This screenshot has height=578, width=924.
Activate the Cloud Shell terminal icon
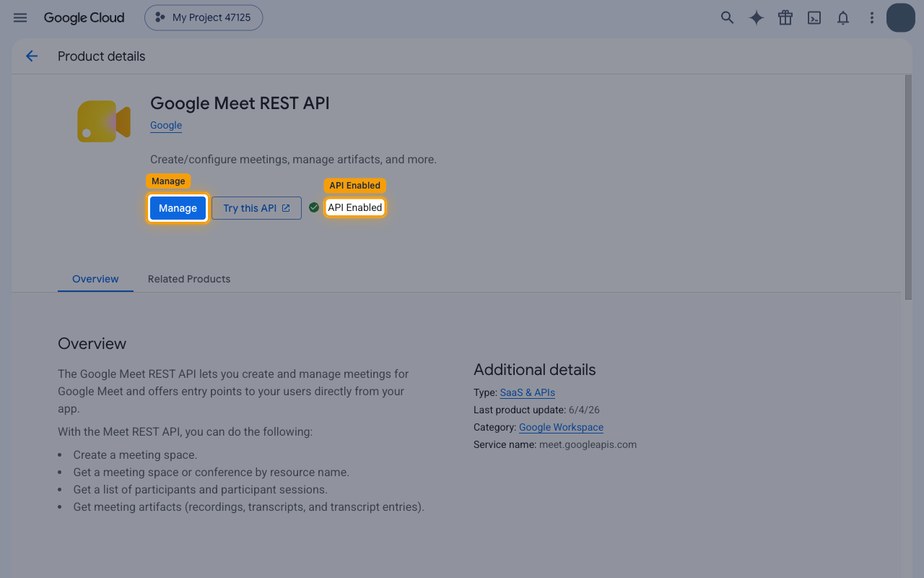pyautogui.click(x=814, y=18)
